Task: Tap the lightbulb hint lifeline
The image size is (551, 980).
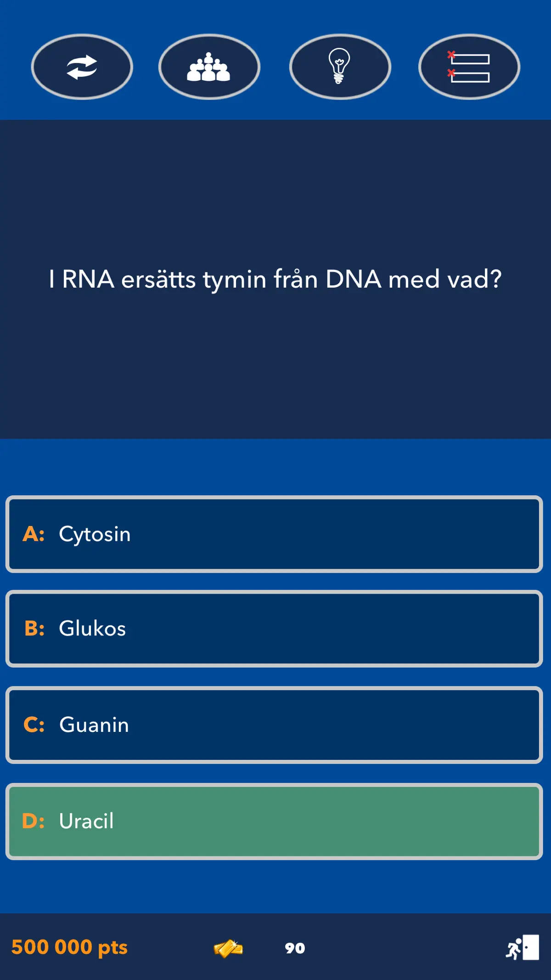Action: [340, 67]
